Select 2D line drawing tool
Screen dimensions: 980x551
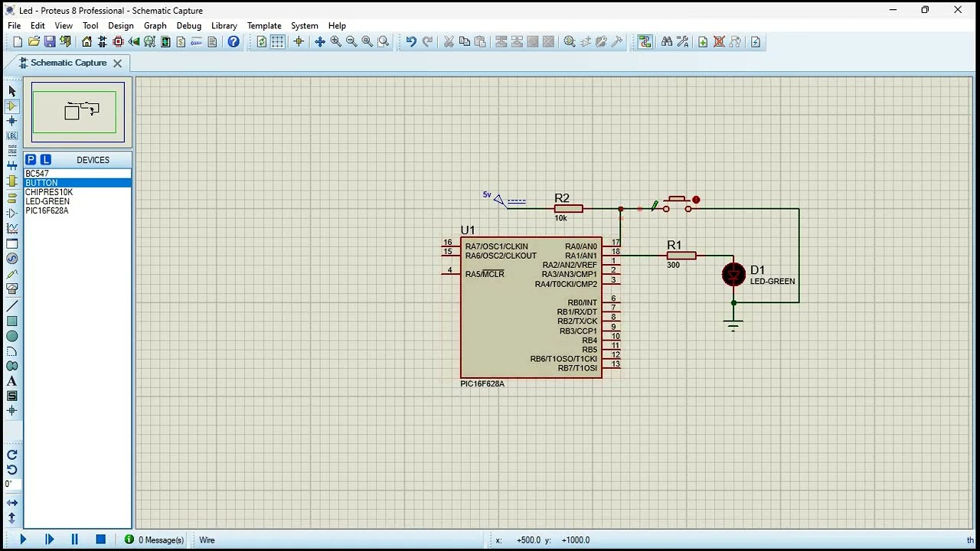(12, 306)
